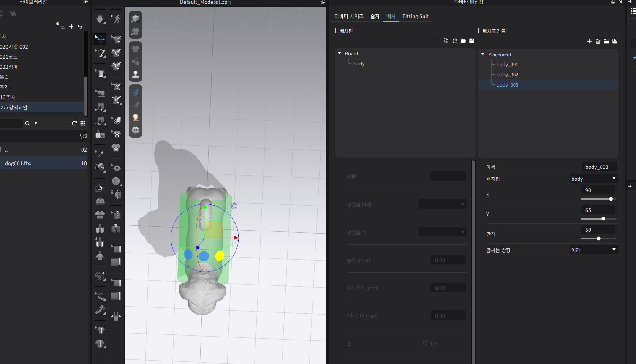Delete the board using its trash icon
This screenshot has width=636, height=364.
point(446,41)
